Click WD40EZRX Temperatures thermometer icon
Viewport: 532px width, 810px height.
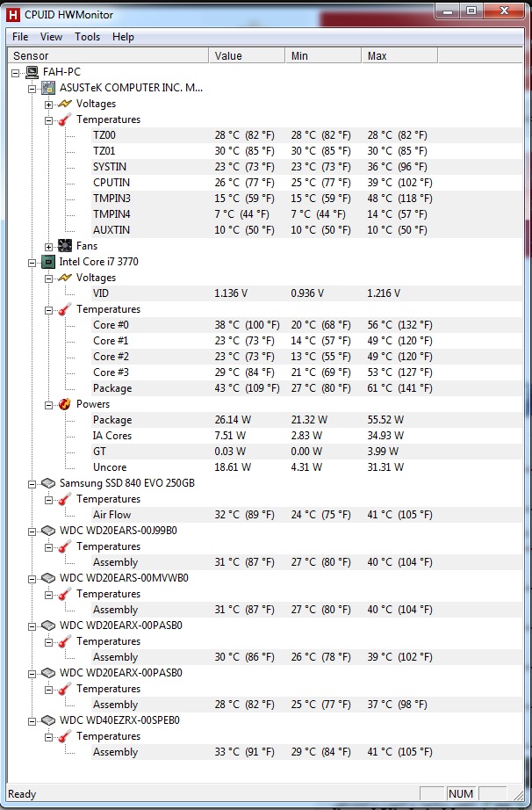click(64, 736)
